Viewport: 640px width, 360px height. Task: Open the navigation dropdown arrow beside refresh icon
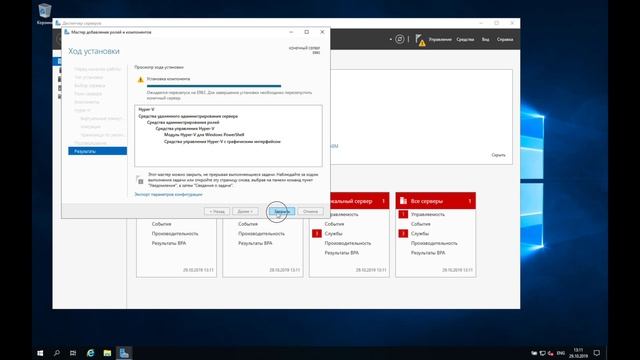click(x=391, y=39)
